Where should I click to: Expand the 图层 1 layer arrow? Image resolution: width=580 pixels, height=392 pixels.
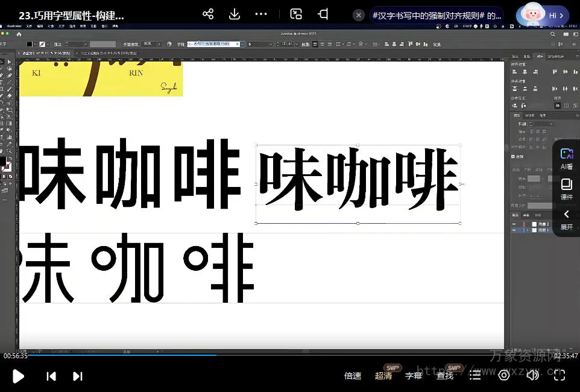point(526,230)
